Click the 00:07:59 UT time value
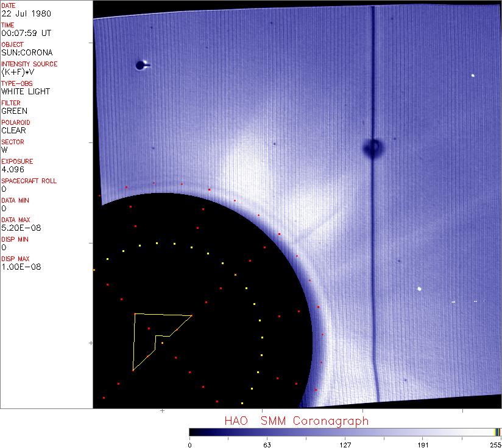 pyautogui.click(x=26, y=33)
